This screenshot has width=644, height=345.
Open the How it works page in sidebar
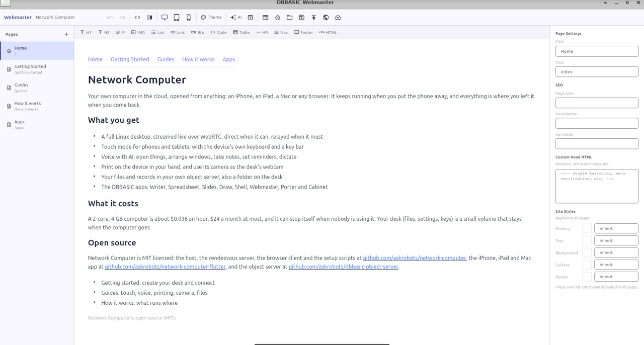(37, 106)
